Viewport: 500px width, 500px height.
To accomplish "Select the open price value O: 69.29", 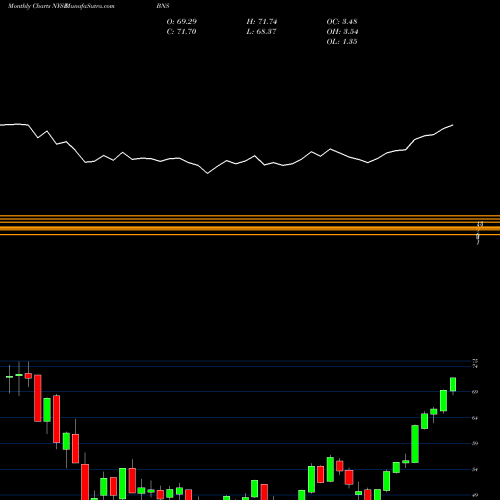I will (x=182, y=22).
